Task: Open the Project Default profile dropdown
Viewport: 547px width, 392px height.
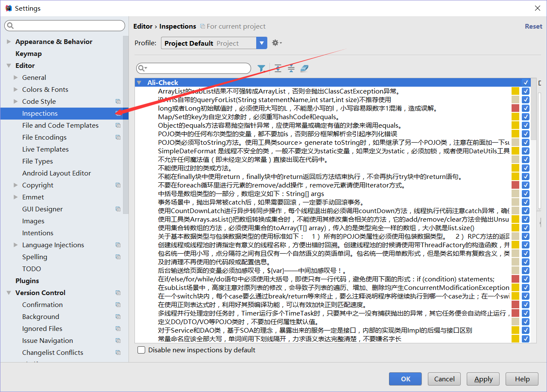Action: click(261, 43)
